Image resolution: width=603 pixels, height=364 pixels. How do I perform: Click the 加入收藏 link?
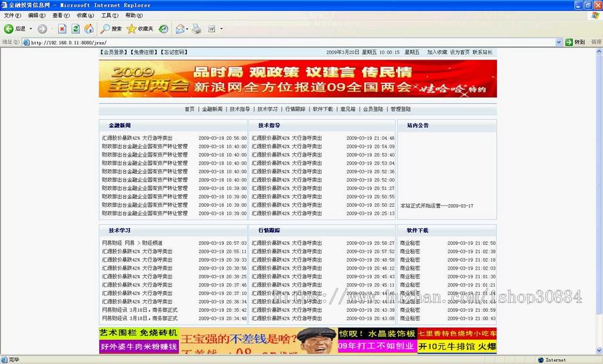tap(438, 52)
